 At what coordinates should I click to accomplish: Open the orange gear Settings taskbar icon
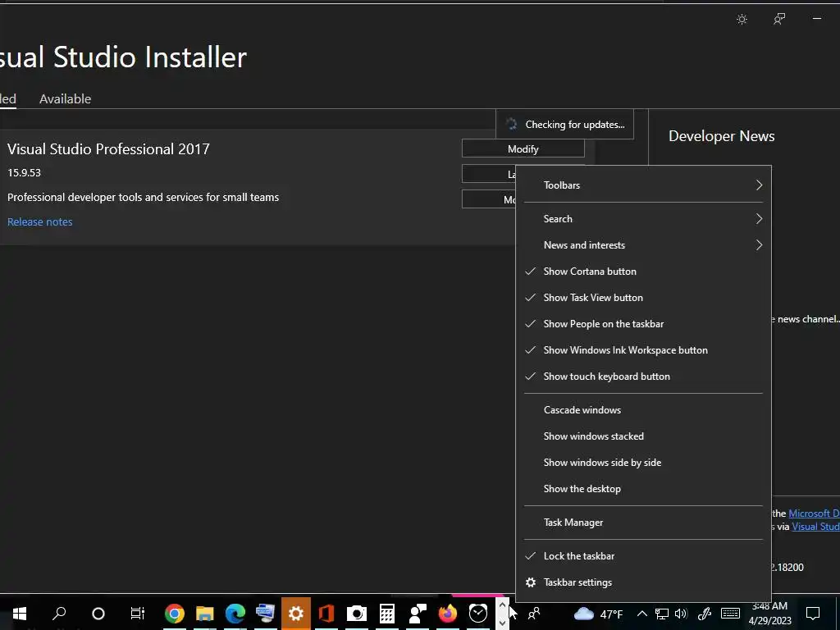295,613
